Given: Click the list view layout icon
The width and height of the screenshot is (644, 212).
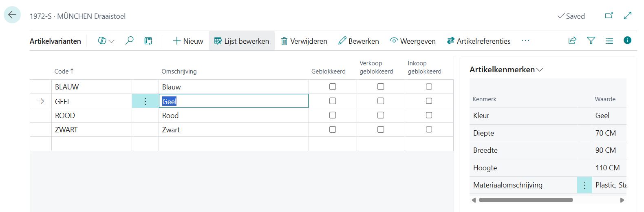Looking at the screenshot, I should (609, 41).
